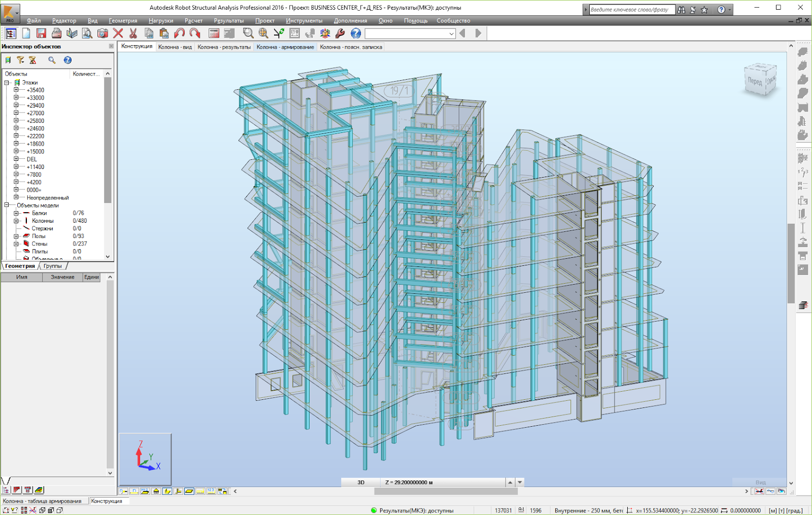812x515 pixels.
Task: Switch to the Колонна - результаты tab
Action: [224, 47]
